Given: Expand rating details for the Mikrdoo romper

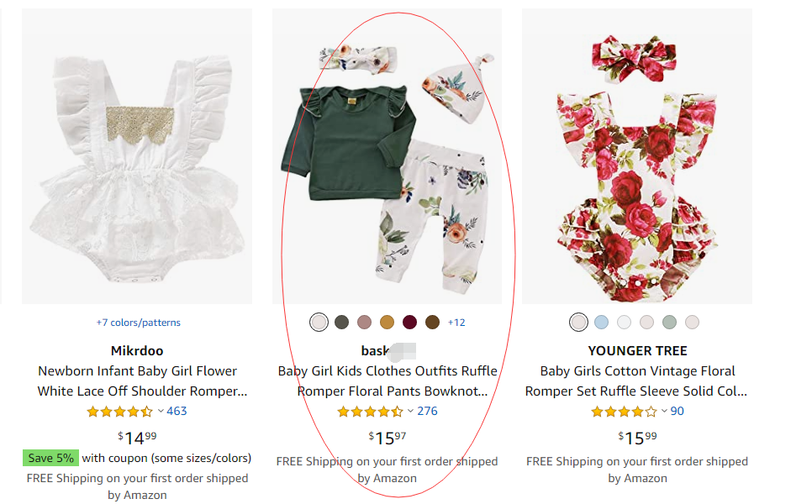Looking at the screenshot, I should [160, 411].
